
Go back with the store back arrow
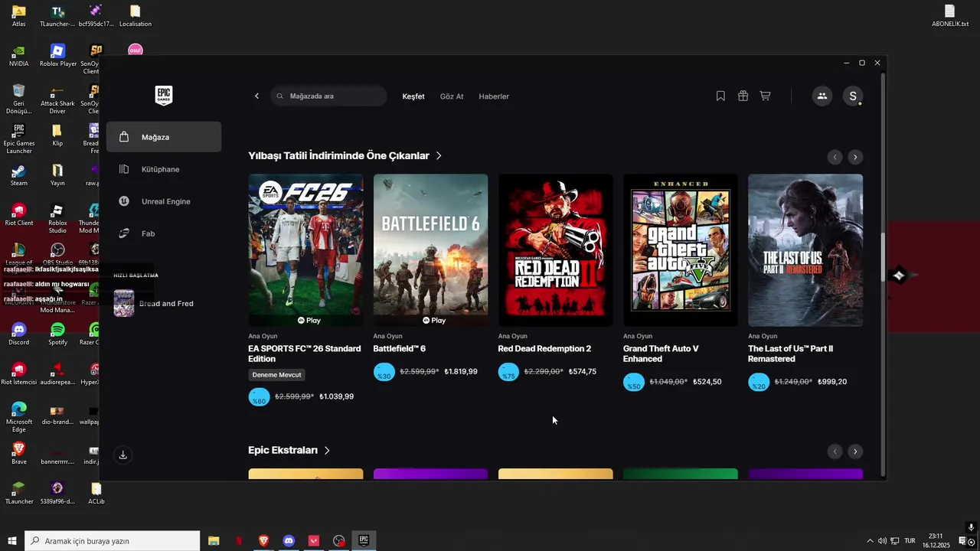pyautogui.click(x=256, y=96)
